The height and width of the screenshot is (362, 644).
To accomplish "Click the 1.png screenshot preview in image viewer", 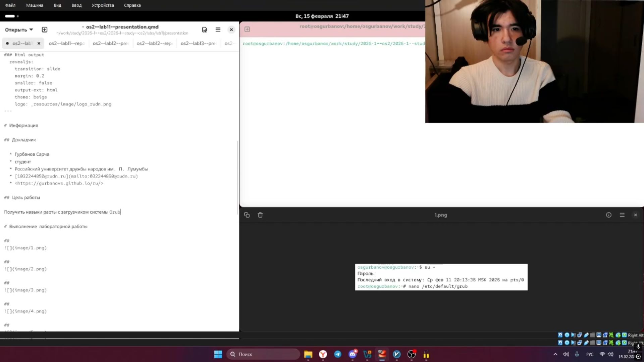I will pyautogui.click(x=441, y=277).
